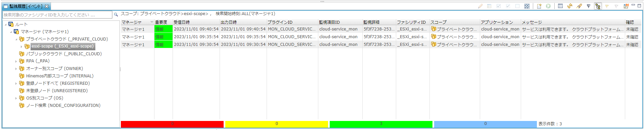Click the white flag icon
Screen dimensions: 644x130
(616, 6)
